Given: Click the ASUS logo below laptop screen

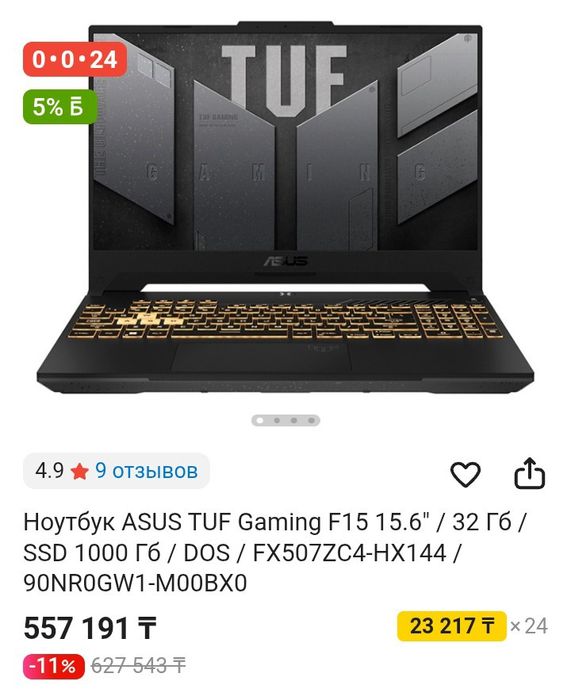Looking at the screenshot, I should [x=285, y=261].
